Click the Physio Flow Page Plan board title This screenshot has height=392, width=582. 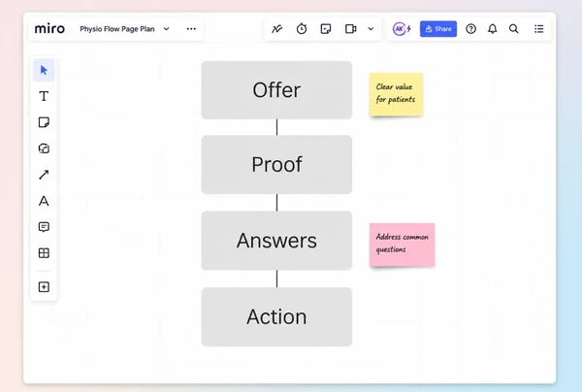point(117,29)
